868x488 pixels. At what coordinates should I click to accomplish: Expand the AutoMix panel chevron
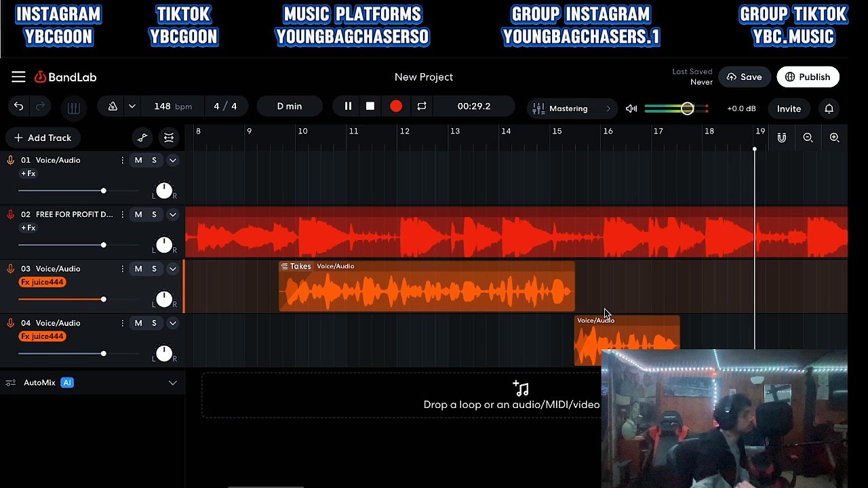click(173, 383)
